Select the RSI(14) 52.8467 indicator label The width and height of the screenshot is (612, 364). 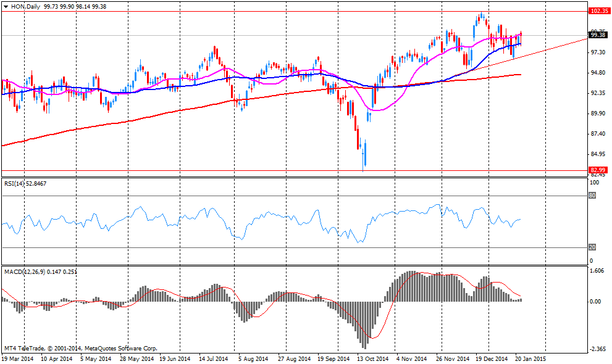tap(25, 184)
